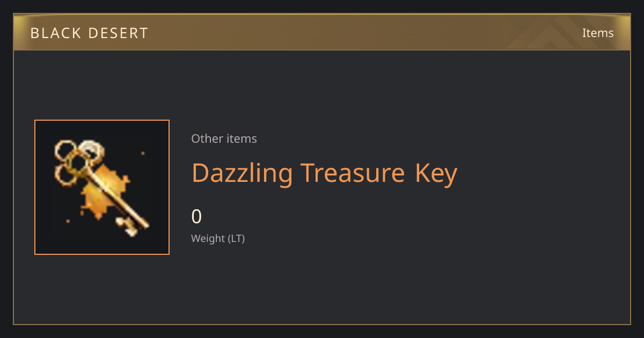The width and height of the screenshot is (644, 338).
Task: Open the Other items category label
Action: pos(224,138)
